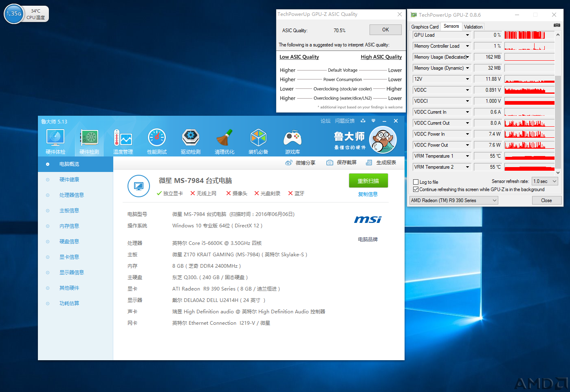570x392 pixels.
Task: Click OK in ASIC Quality dialog
Action: point(385,30)
